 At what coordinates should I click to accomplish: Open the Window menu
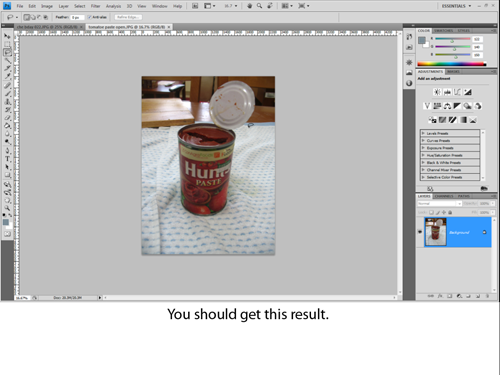159,6
